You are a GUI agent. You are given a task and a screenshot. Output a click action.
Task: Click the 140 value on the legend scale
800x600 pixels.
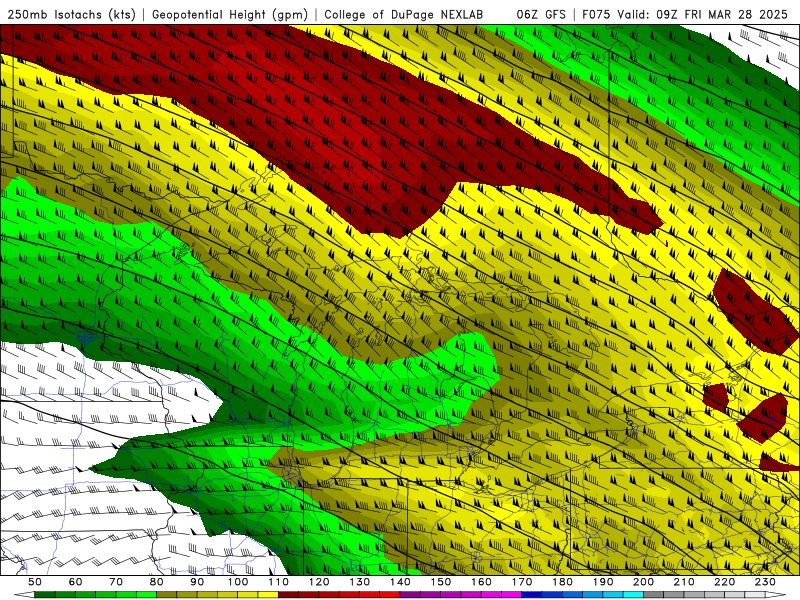pos(400,582)
